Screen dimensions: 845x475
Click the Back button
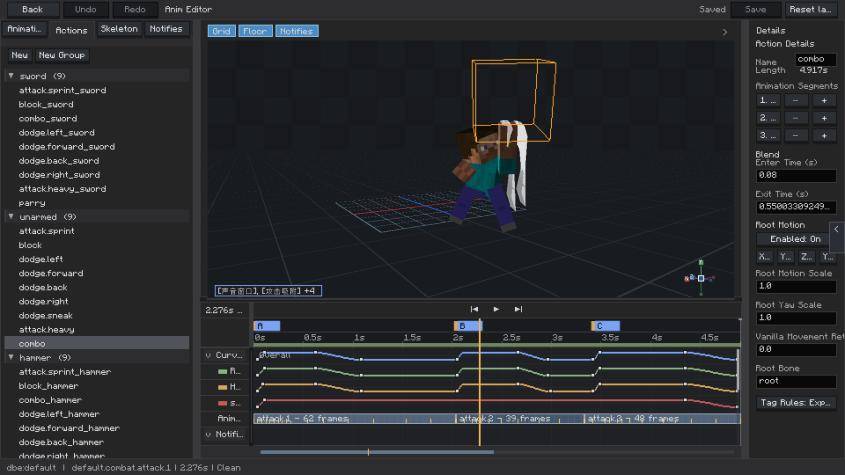coord(32,9)
